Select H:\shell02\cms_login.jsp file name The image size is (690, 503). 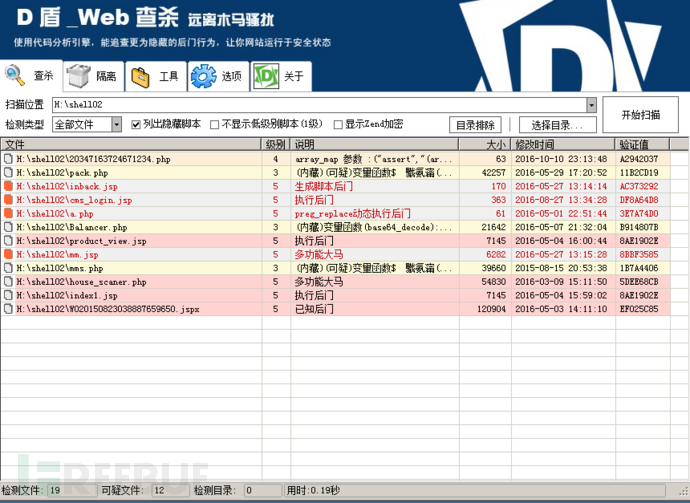(x=74, y=200)
